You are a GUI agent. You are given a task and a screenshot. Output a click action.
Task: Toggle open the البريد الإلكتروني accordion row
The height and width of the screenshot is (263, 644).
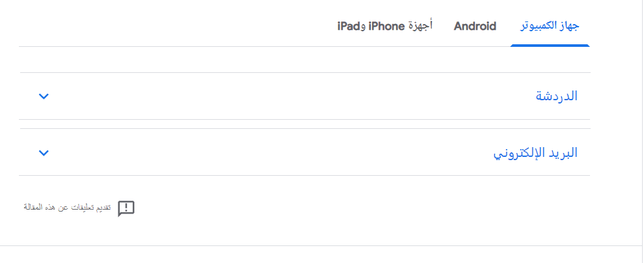pyautogui.click(x=304, y=153)
